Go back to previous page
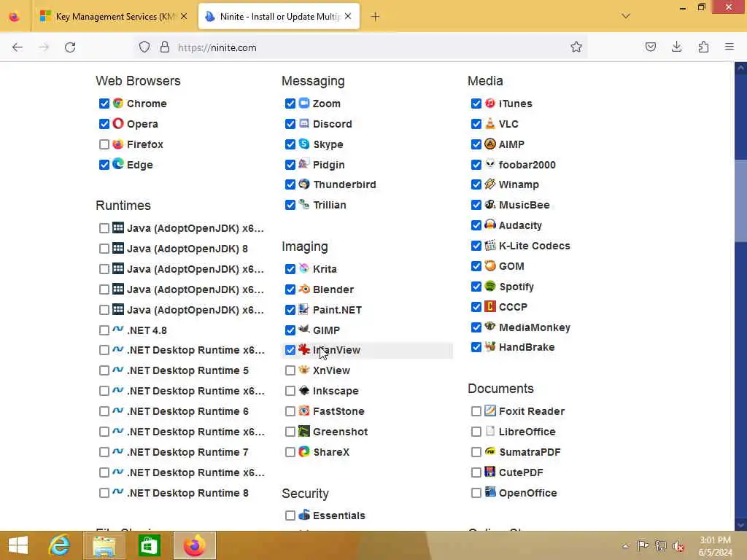 18,47
